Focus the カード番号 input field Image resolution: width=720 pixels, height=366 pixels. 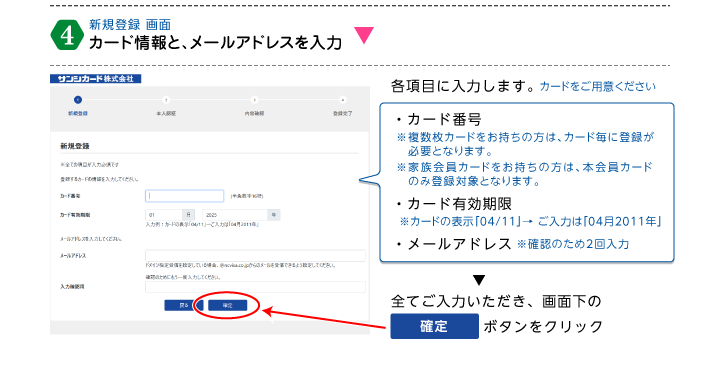pyautogui.click(x=185, y=196)
